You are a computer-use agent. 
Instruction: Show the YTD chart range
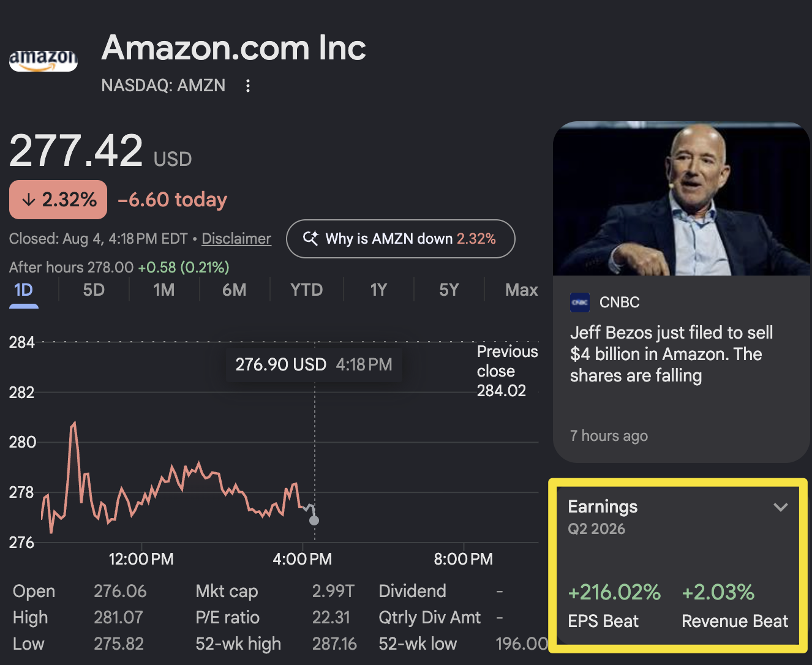pos(306,290)
